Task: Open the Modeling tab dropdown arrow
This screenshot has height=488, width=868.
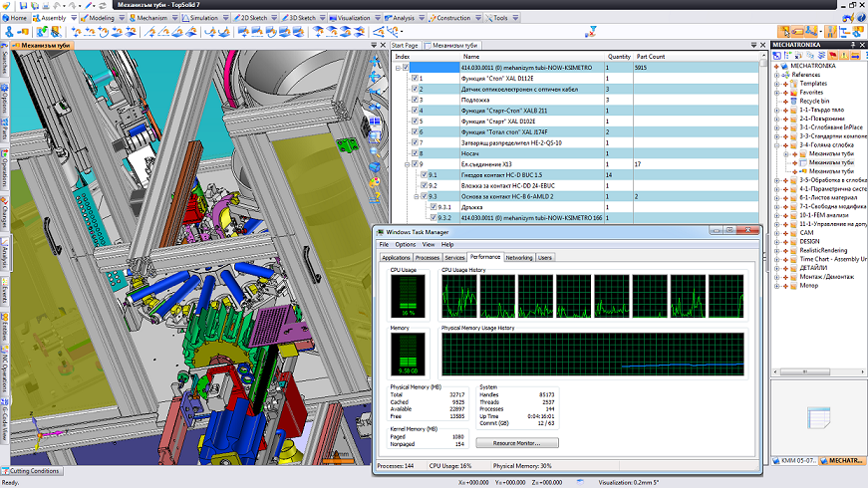Action: [x=122, y=18]
